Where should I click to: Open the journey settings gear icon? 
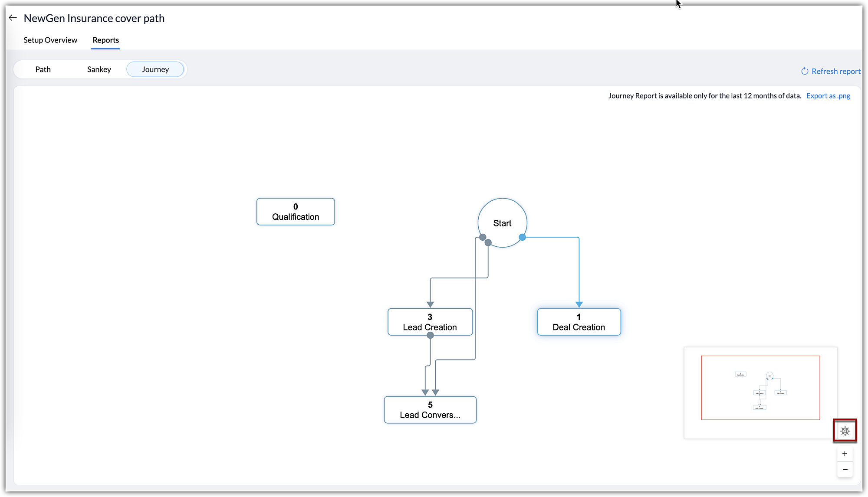(845, 431)
